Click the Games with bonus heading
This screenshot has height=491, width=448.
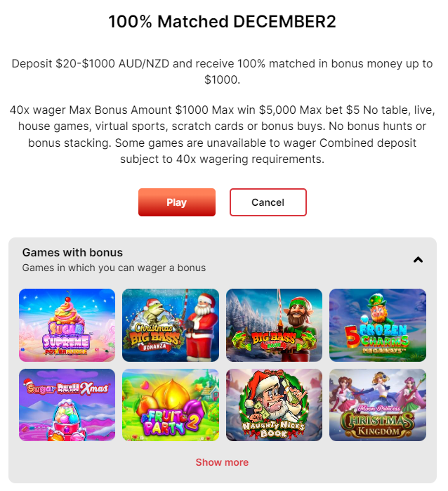(x=72, y=252)
